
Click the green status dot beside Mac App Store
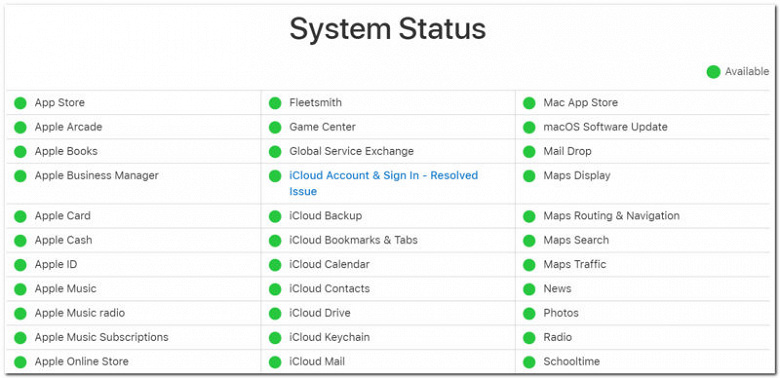coord(529,103)
